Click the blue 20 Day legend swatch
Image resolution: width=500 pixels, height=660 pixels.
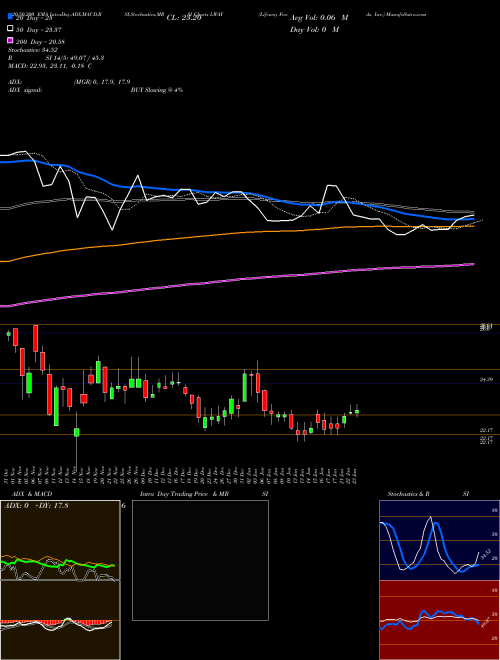[10, 17]
